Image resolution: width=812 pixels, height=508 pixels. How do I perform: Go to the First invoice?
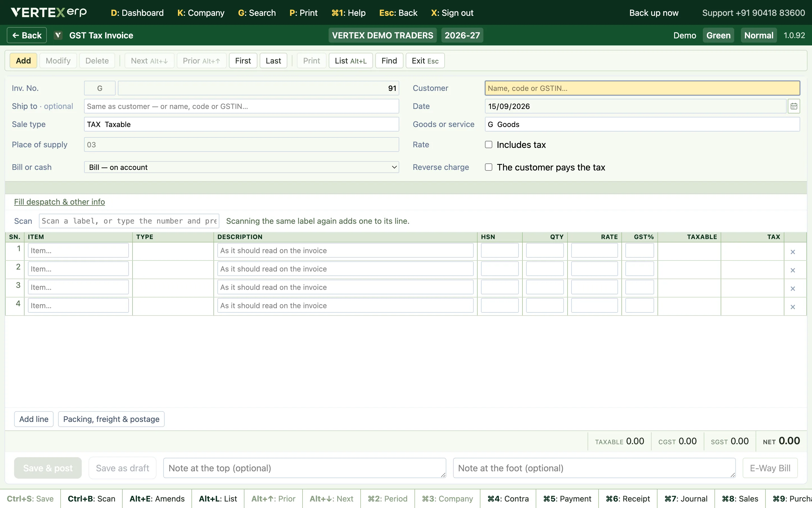pos(243,60)
